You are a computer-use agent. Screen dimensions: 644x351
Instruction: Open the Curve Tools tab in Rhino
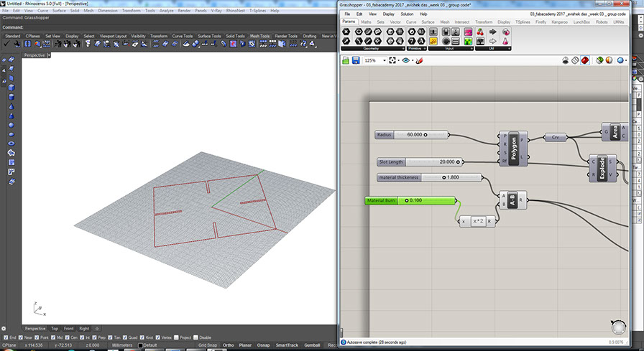pyautogui.click(x=182, y=36)
